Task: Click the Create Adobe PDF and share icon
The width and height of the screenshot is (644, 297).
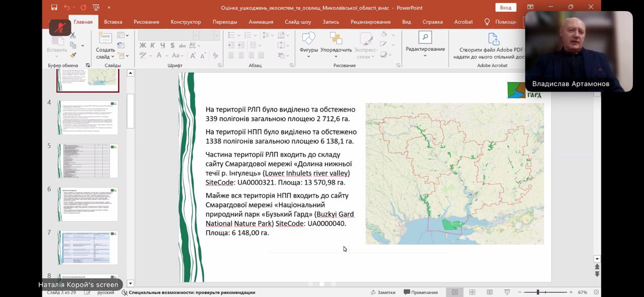Action: (x=493, y=40)
